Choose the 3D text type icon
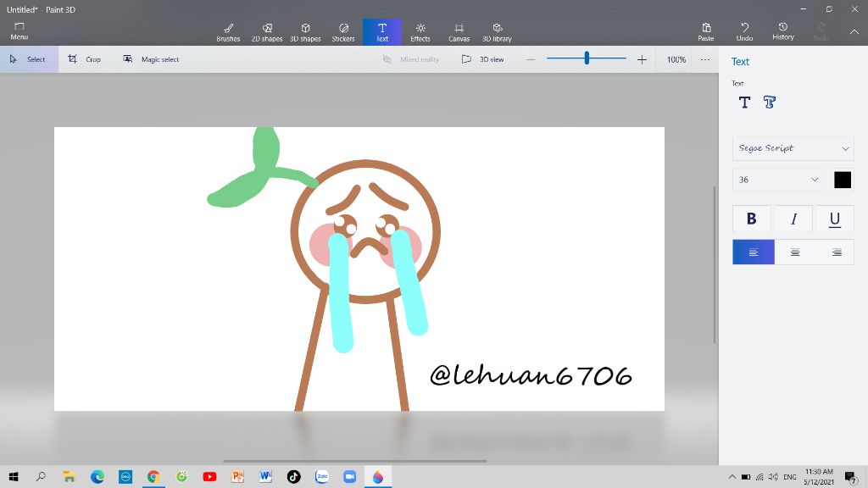This screenshot has height=488, width=868. [x=770, y=102]
